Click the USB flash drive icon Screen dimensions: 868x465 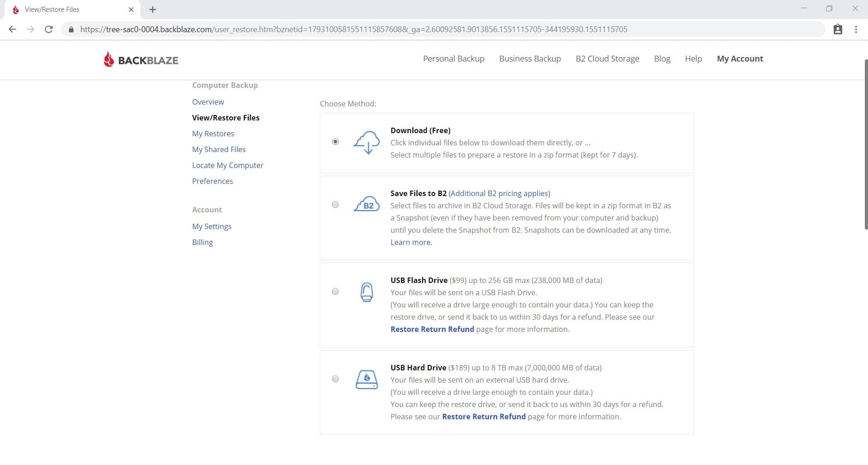click(366, 292)
